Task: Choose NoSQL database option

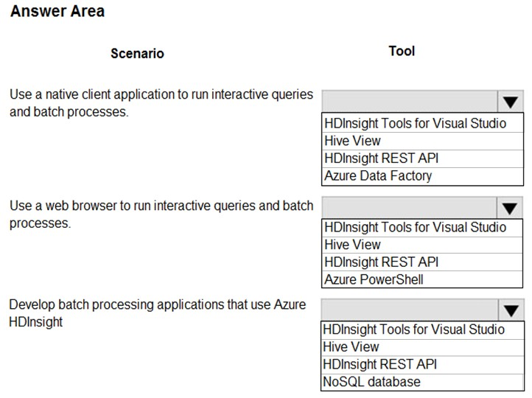Action: pos(422,382)
